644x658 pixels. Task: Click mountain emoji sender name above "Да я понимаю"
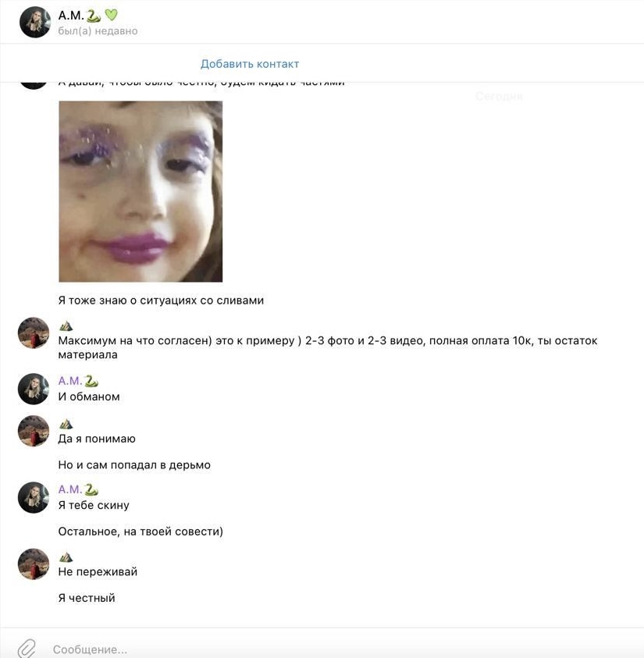click(66, 425)
